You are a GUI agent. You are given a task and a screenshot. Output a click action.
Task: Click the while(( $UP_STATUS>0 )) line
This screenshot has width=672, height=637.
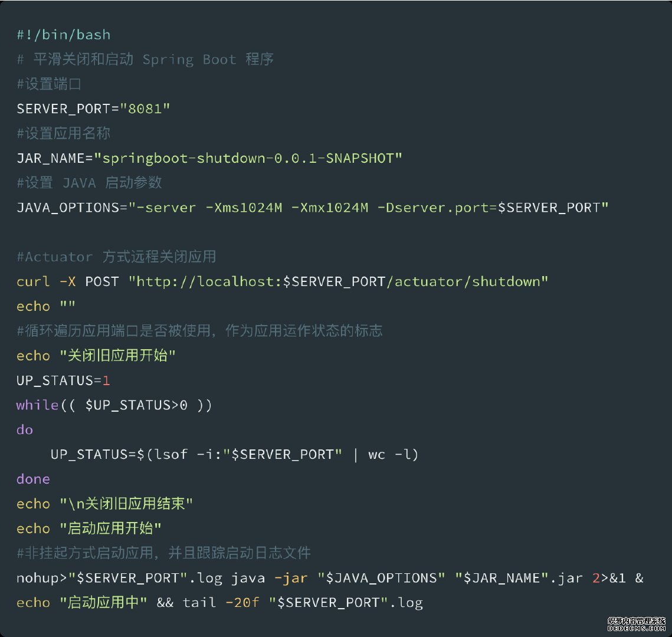114,405
